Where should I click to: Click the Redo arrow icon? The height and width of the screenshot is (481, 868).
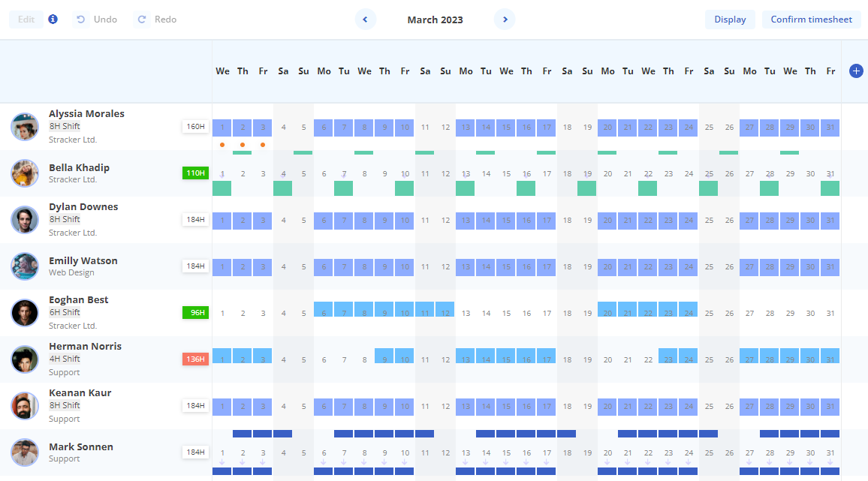142,20
